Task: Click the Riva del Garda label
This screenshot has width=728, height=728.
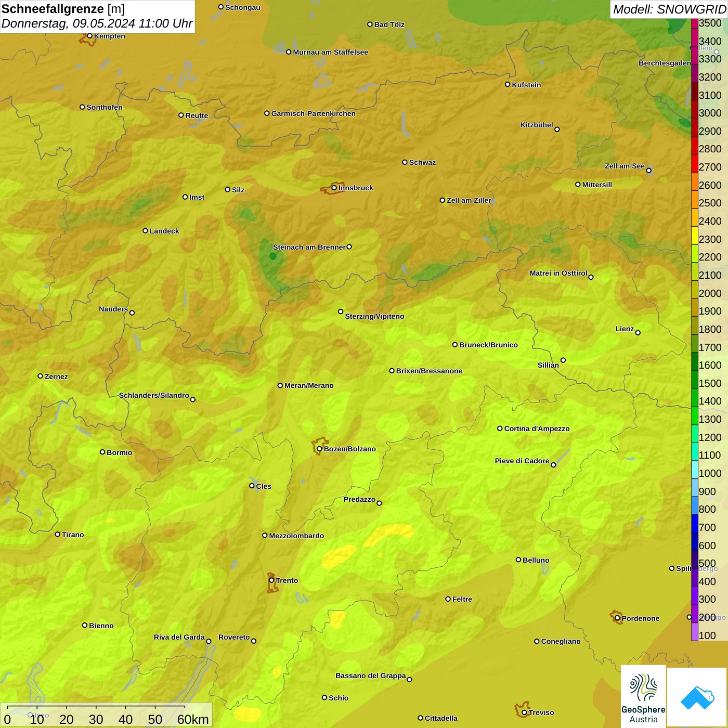Action: 179,637
